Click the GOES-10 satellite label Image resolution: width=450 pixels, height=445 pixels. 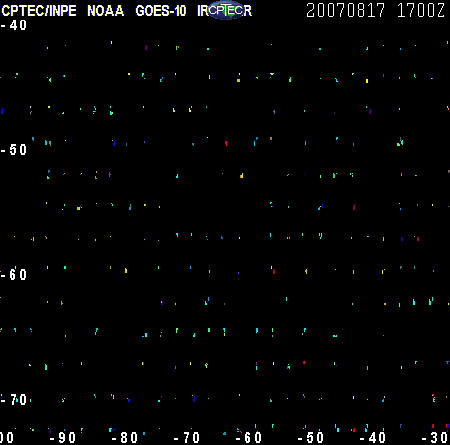tap(161, 11)
